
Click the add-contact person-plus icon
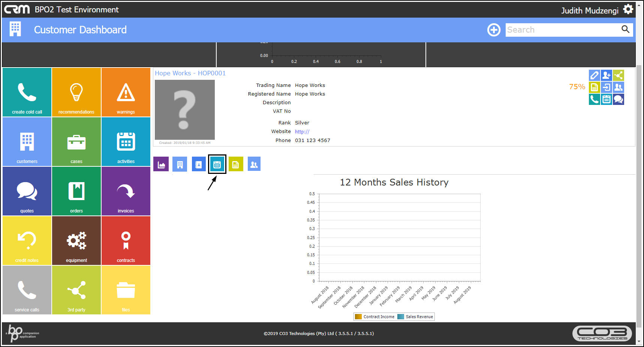tap(607, 75)
